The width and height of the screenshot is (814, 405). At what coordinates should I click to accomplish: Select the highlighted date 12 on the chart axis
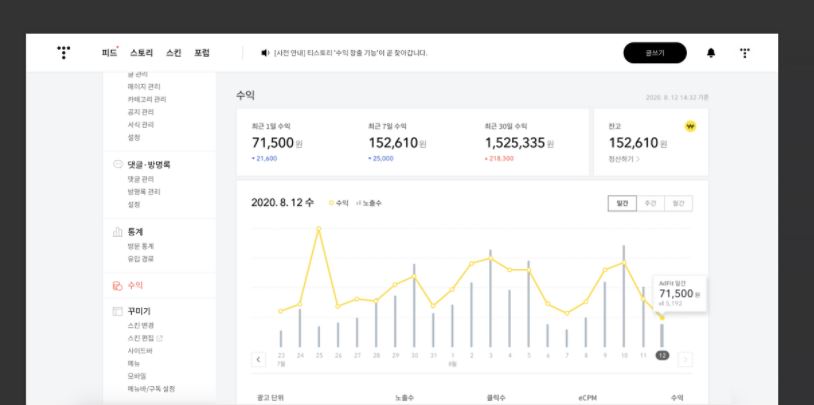(662, 356)
